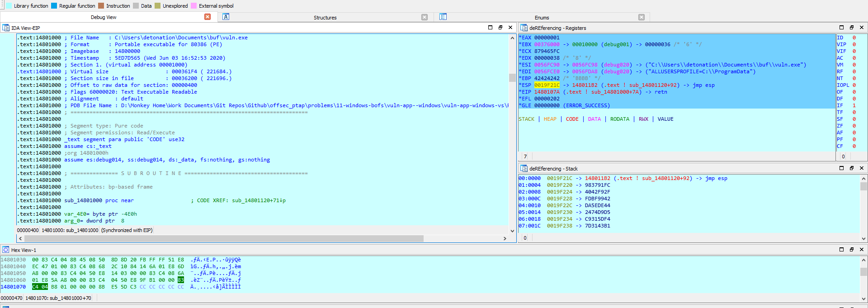Click the Instruction legend color box
868x308 pixels.
point(101,6)
